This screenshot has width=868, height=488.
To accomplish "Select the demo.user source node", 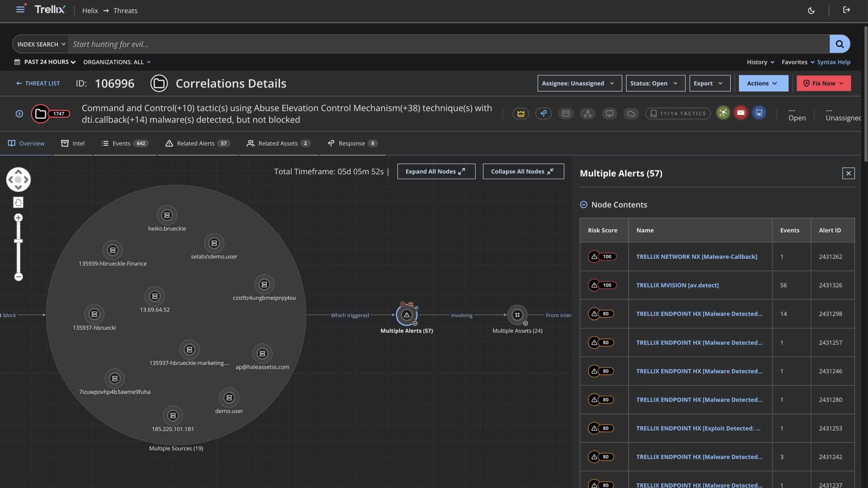I will click(229, 398).
